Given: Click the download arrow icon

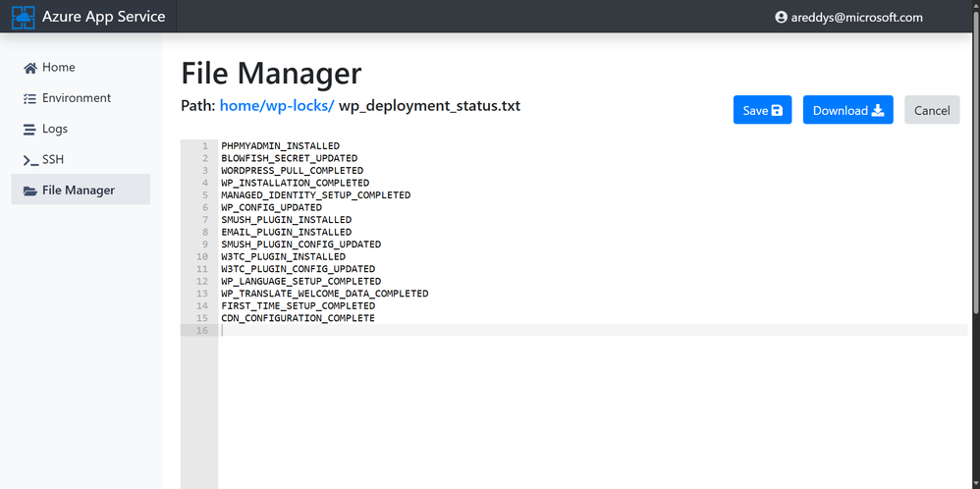Looking at the screenshot, I should [878, 110].
